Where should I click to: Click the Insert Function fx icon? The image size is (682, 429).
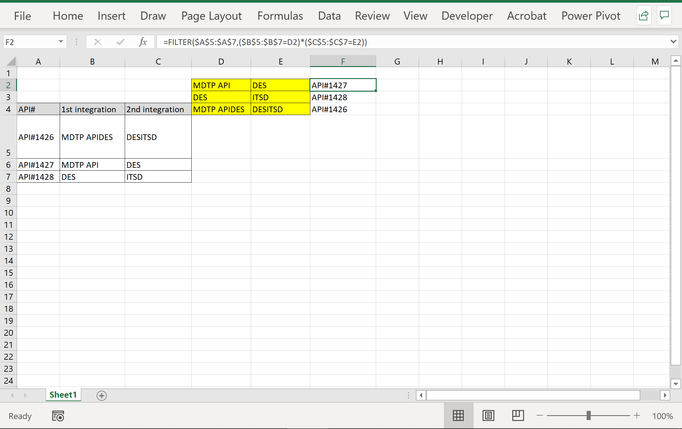click(x=143, y=42)
